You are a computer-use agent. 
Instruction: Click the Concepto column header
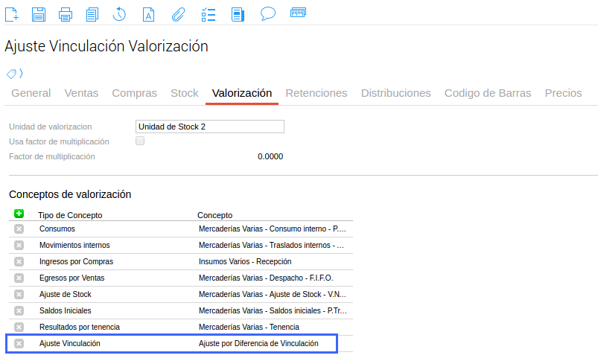coord(214,215)
